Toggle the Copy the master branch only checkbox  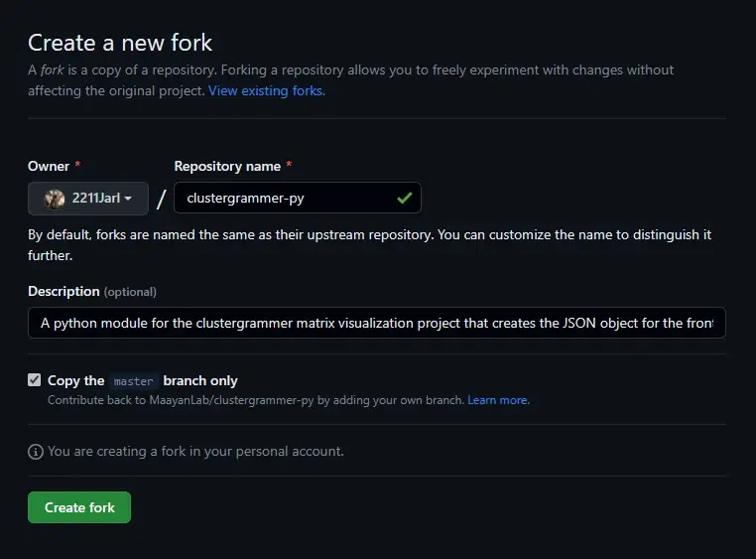click(x=35, y=380)
